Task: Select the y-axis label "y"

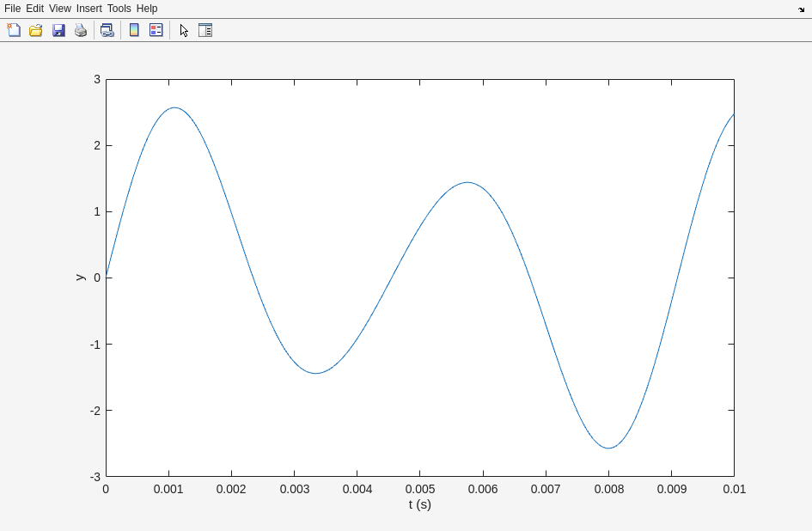Action: coord(80,278)
